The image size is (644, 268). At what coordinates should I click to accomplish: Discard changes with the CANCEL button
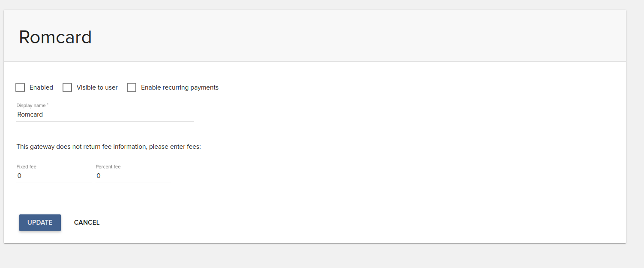(x=87, y=223)
